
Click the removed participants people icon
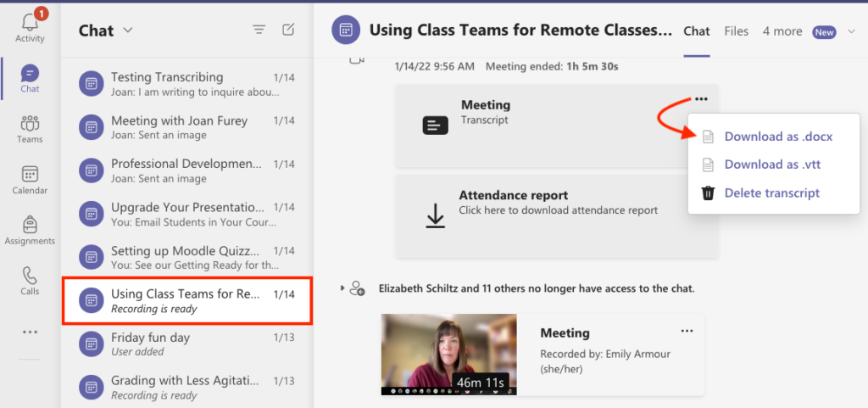(x=357, y=288)
